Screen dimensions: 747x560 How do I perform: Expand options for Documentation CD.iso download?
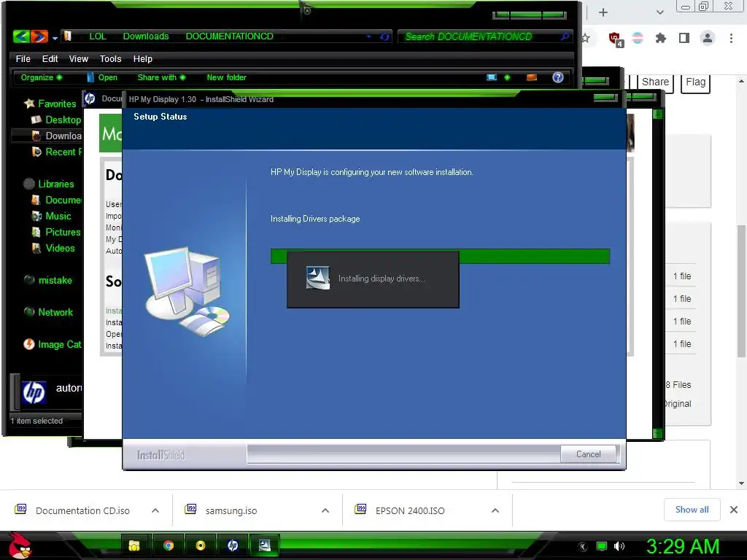[155, 510]
